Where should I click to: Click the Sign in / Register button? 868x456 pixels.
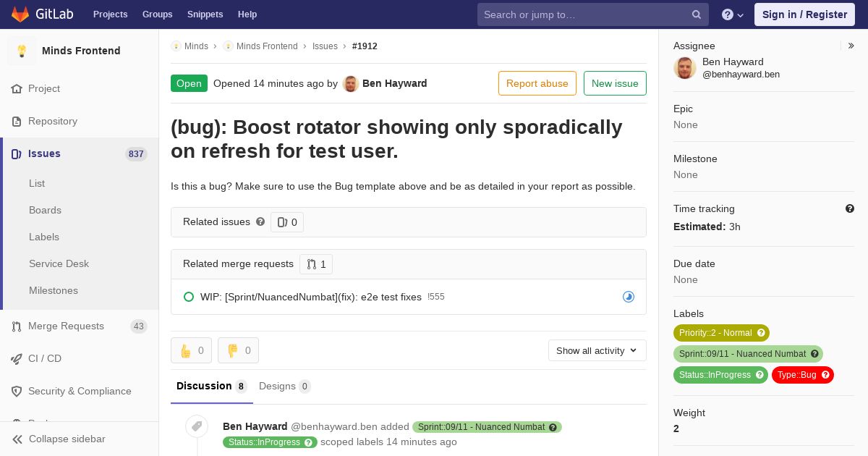(x=804, y=14)
